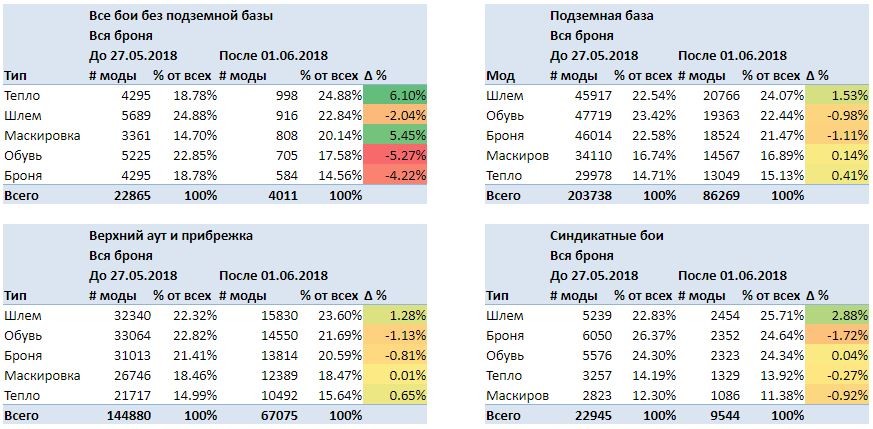The width and height of the screenshot is (873, 429).
Task: Select the 45917 Шлем count cell
Action: (x=592, y=95)
